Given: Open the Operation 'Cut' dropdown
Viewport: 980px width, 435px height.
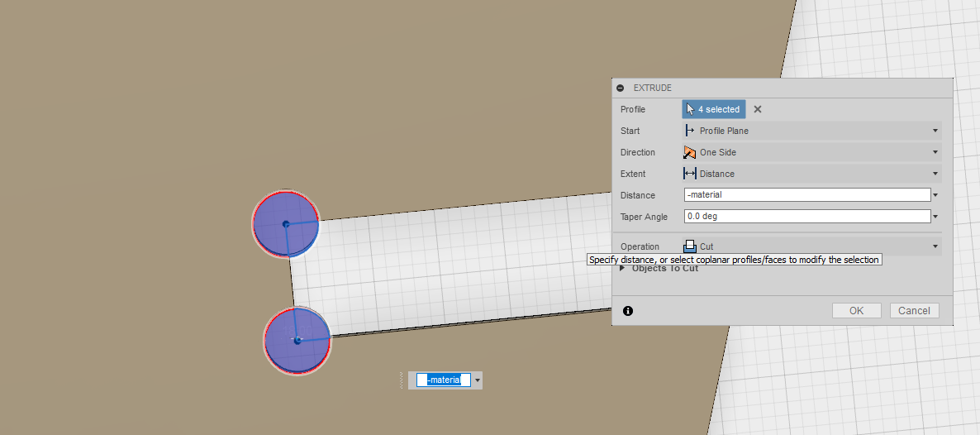Looking at the screenshot, I should [x=811, y=246].
